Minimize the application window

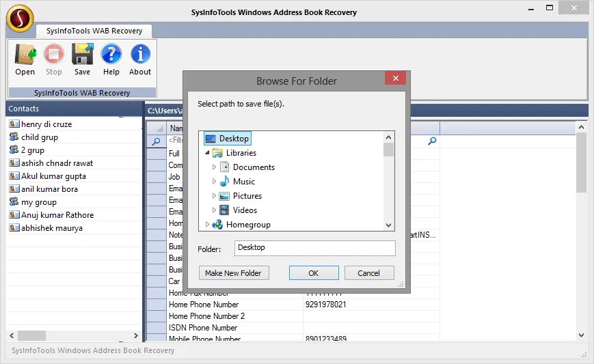pos(531,8)
